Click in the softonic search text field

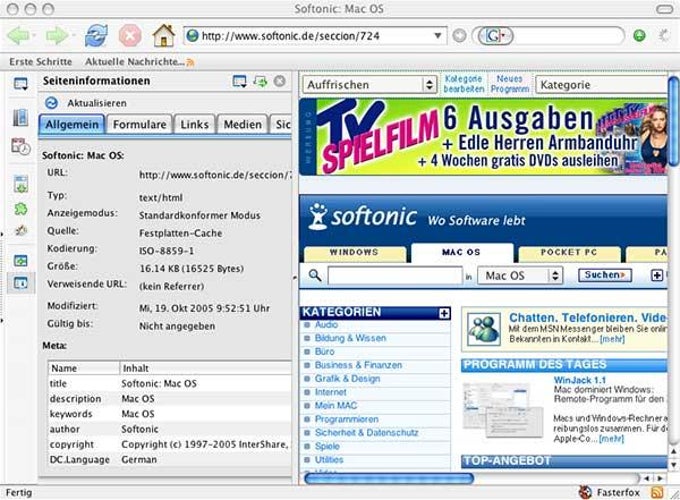click(x=395, y=275)
